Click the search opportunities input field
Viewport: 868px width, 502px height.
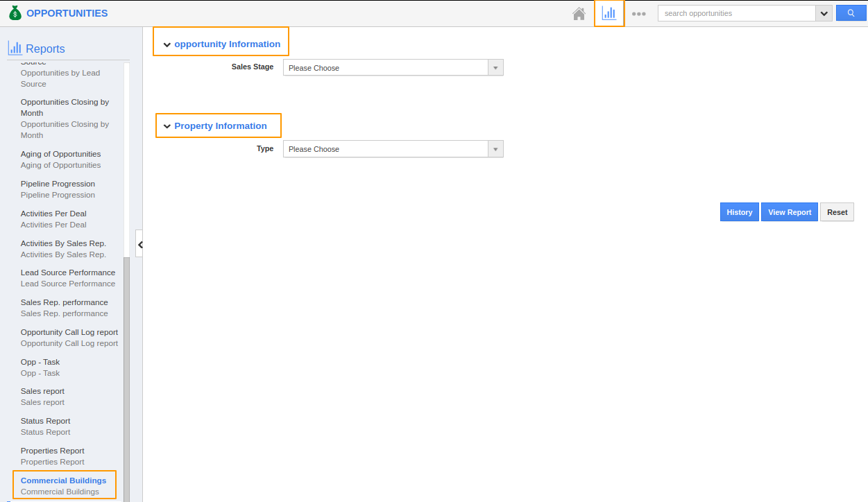point(735,13)
